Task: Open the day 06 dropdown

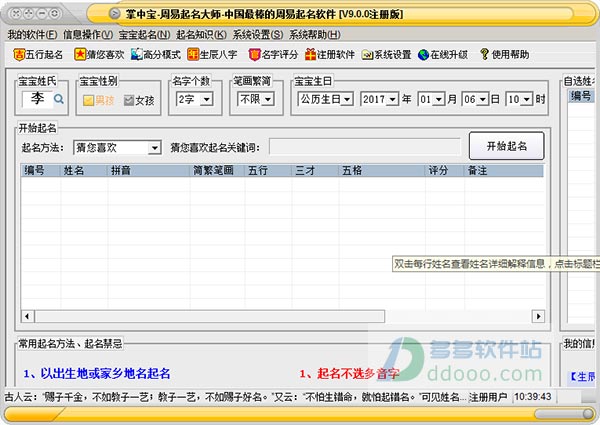Action: coord(483,99)
